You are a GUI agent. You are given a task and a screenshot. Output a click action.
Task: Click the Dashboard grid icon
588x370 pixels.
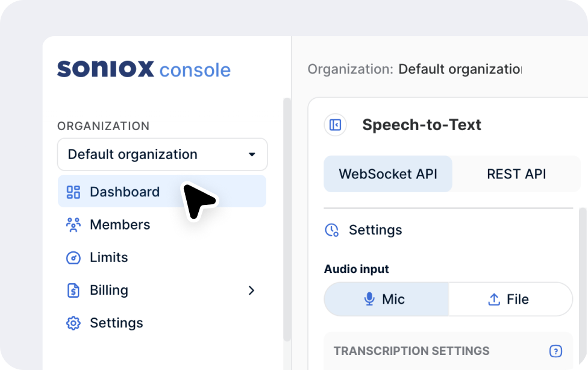[x=73, y=192]
